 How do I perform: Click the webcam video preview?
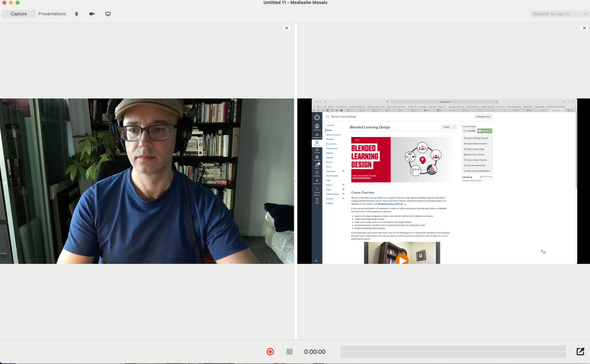pyautogui.click(x=147, y=181)
